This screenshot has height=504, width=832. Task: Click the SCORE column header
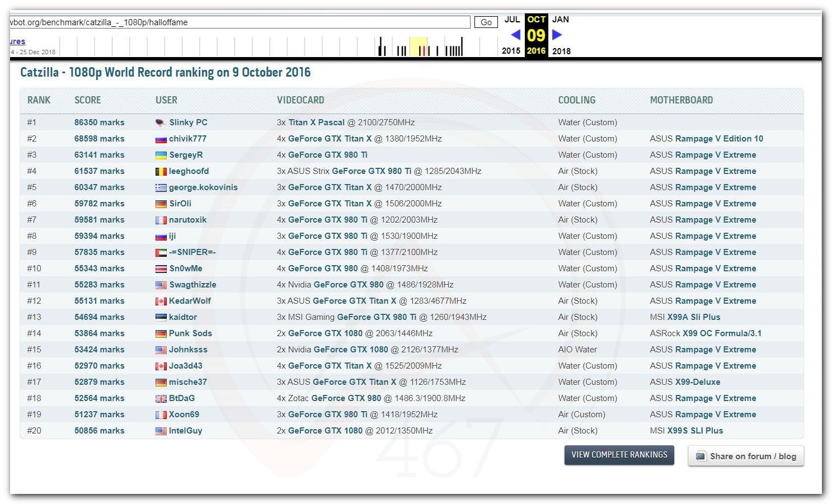coord(88,100)
